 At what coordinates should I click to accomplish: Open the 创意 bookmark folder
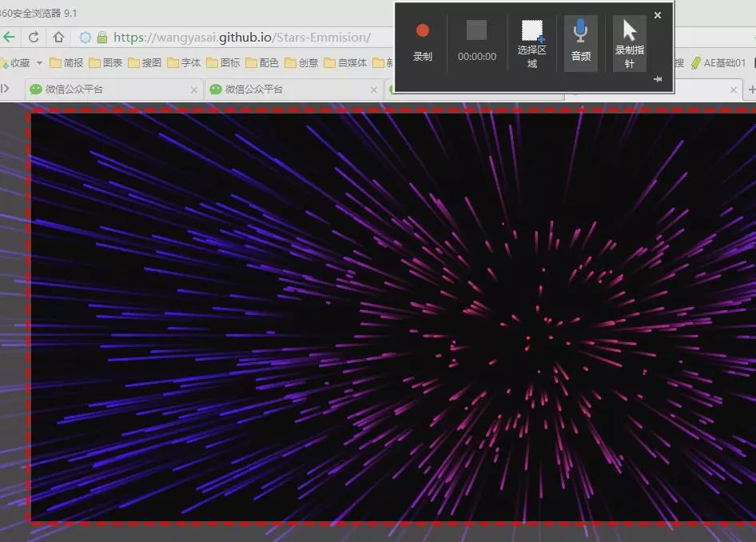click(x=301, y=63)
